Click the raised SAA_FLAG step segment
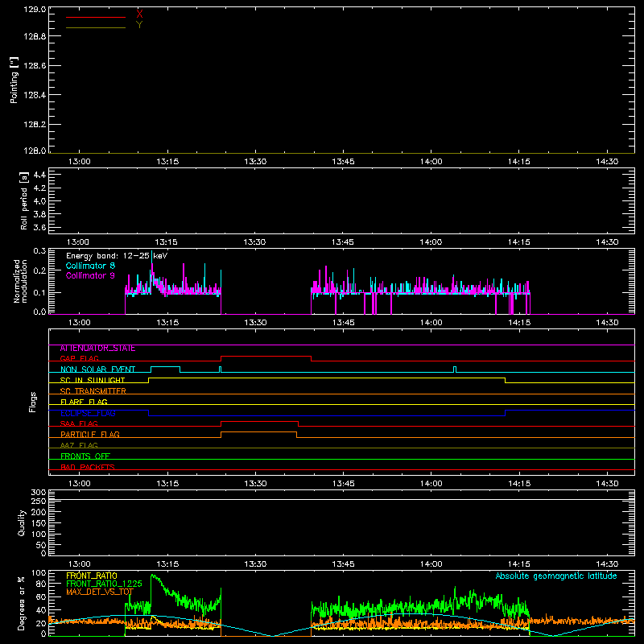The image size is (644, 644). point(259,421)
